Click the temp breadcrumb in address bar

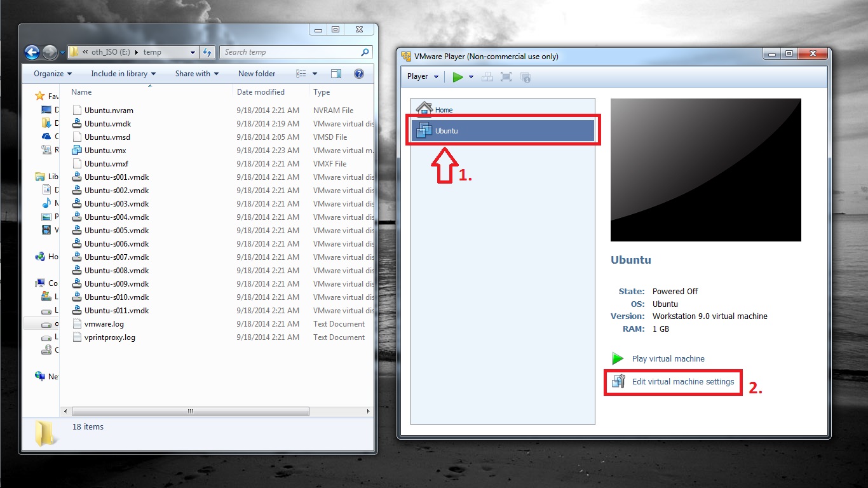click(x=152, y=52)
